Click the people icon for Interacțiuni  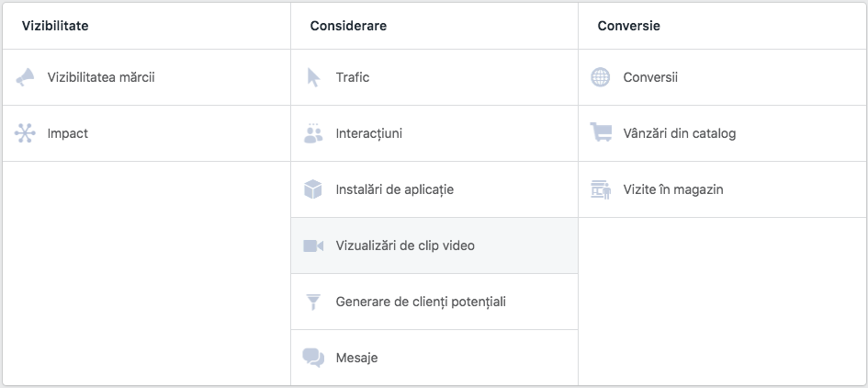313,133
